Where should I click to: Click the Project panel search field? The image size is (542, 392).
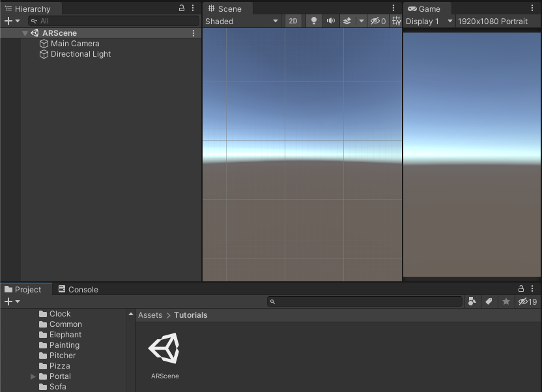point(365,301)
